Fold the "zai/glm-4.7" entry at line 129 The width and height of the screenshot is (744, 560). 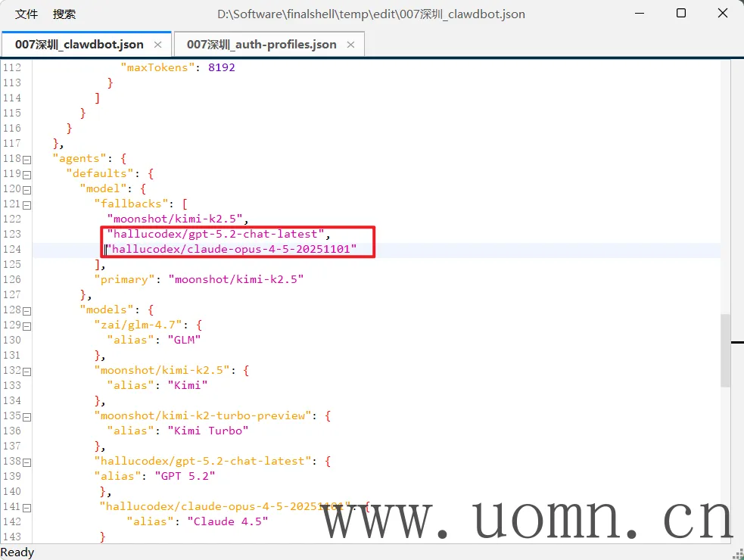(27, 325)
